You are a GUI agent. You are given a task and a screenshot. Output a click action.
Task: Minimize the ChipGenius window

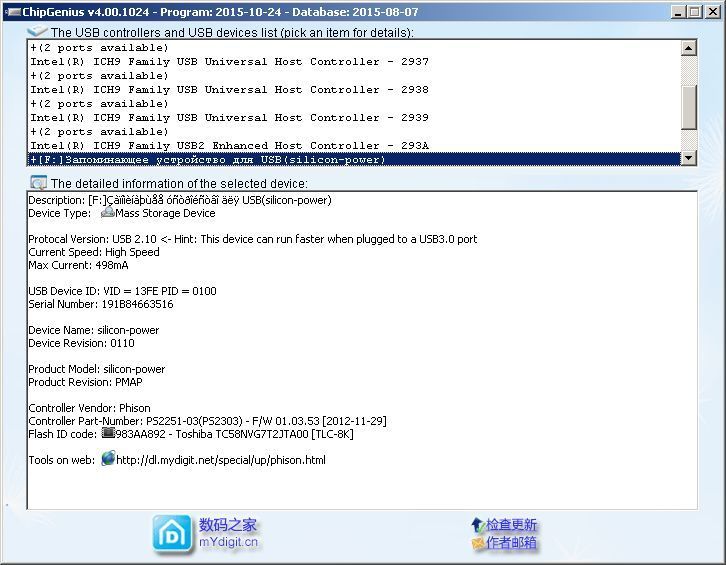(x=678, y=12)
